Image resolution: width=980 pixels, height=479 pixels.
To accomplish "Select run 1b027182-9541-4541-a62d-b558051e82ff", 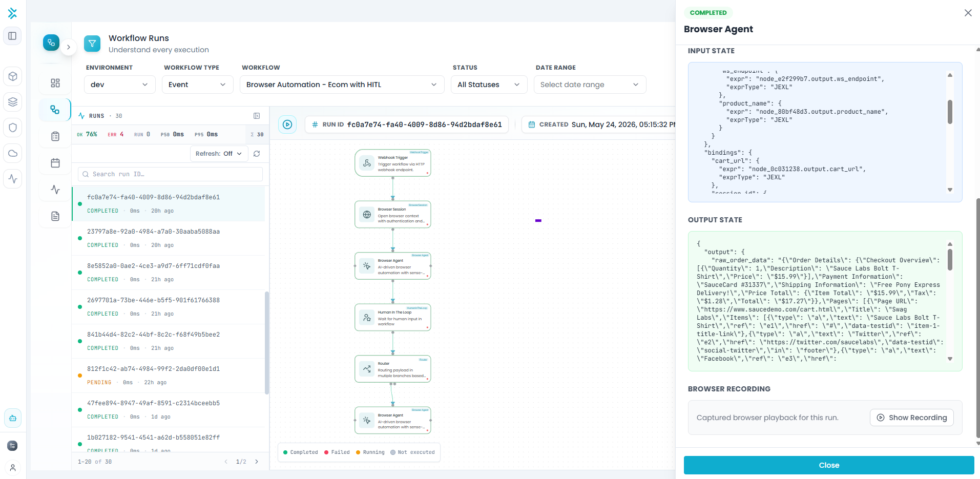I will coord(169,440).
